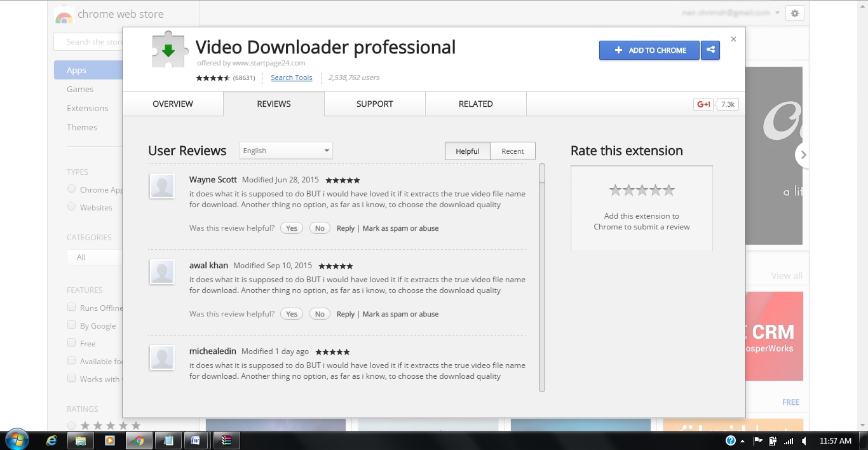Click the share button beside Add to Chrome
This screenshot has width=868, height=450.
(x=710, y=50)
